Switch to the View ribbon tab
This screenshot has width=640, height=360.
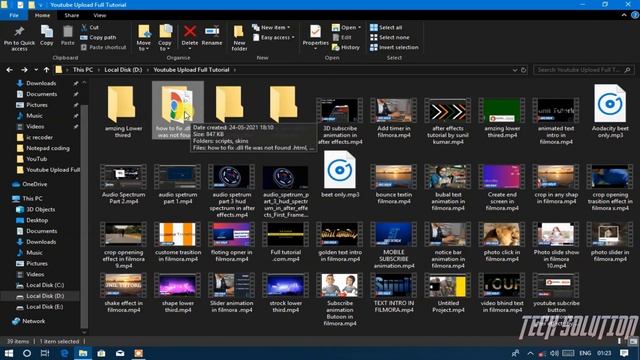pyautogui.click(x=100, y=15)
